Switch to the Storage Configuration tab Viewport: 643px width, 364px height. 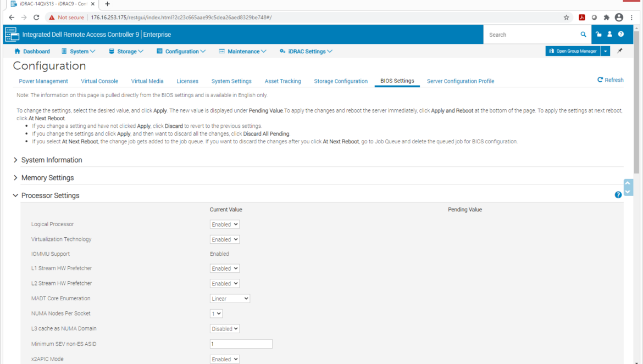pyautogui.click(x=341, y=81)
